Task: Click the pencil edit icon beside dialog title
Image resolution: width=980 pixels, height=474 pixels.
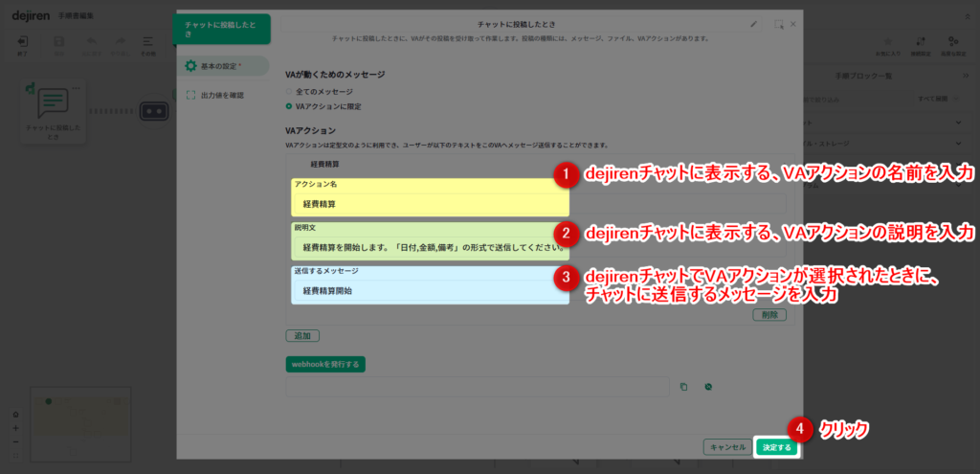Action: pyautogui.click(x=754, y=24)
